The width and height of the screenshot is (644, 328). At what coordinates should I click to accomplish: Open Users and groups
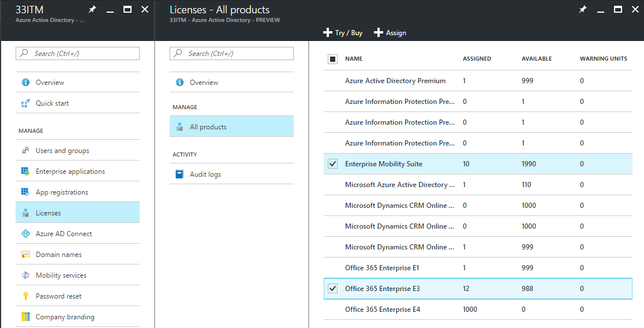click(x=78, y=151)
